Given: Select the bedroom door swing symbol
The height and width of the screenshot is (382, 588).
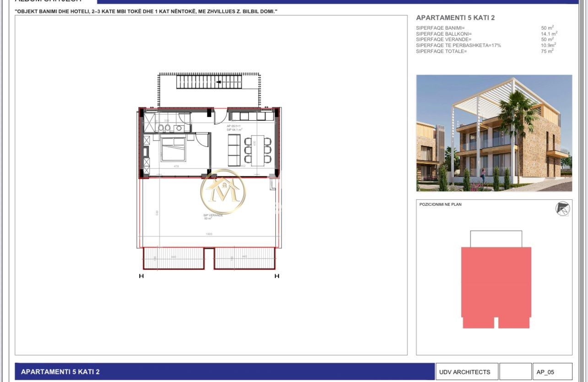Looking at the screenshot, I should 201,140.
